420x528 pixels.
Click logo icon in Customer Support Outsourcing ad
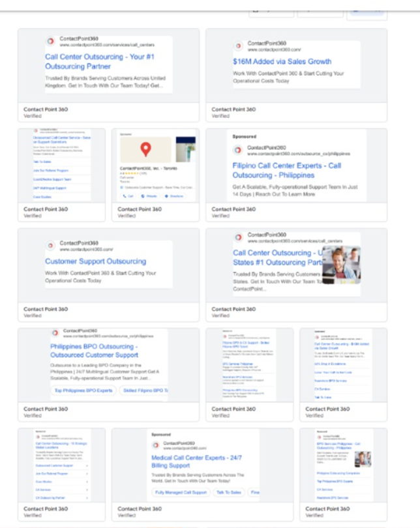click(x=52, y=246)
